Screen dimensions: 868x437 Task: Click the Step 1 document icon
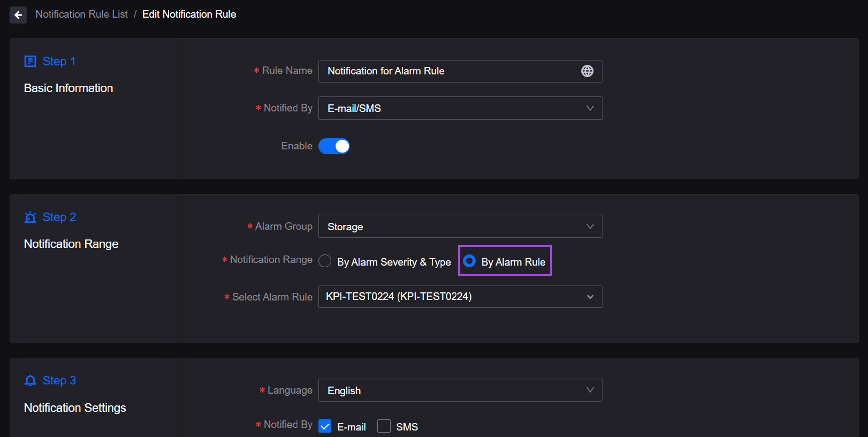coord(30,62)
